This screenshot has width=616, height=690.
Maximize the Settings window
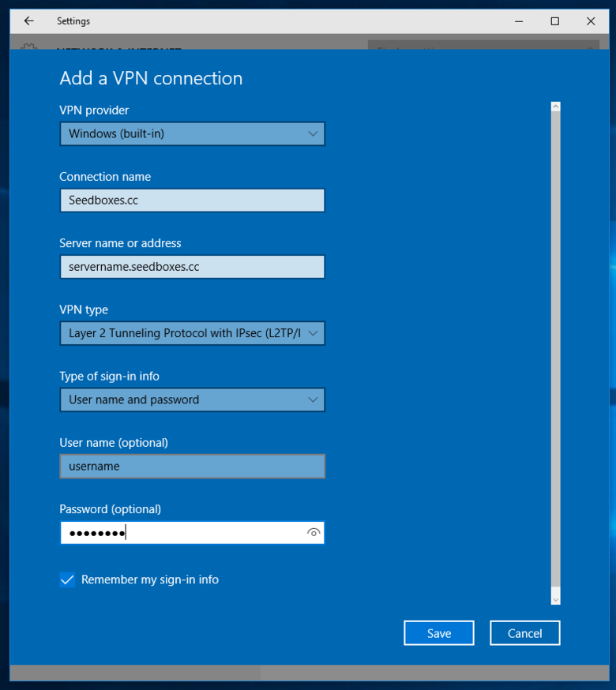pyautogui.click(x=555, y=21)
